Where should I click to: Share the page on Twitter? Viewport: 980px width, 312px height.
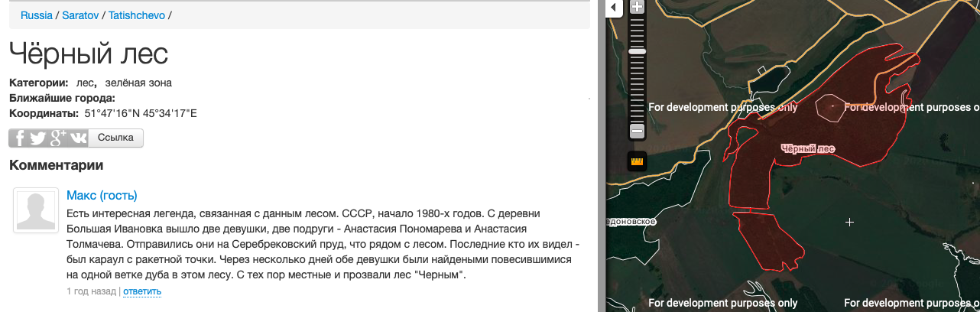38,138
